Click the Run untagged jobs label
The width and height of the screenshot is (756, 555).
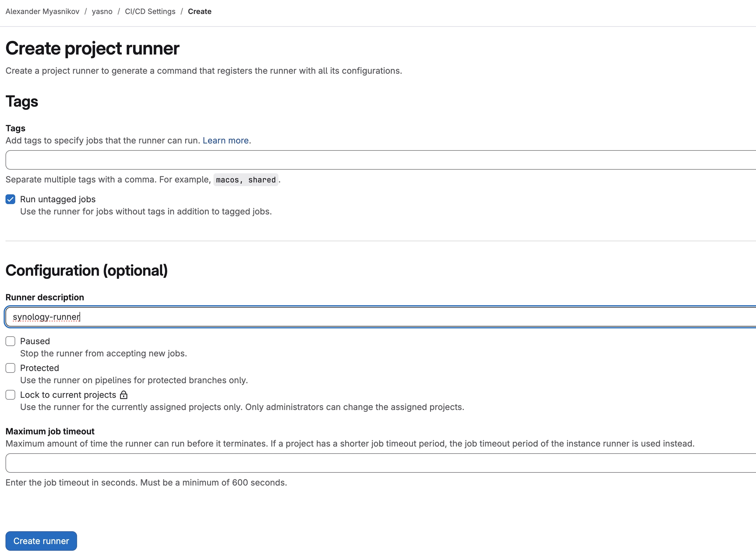[x=58, y=199]
